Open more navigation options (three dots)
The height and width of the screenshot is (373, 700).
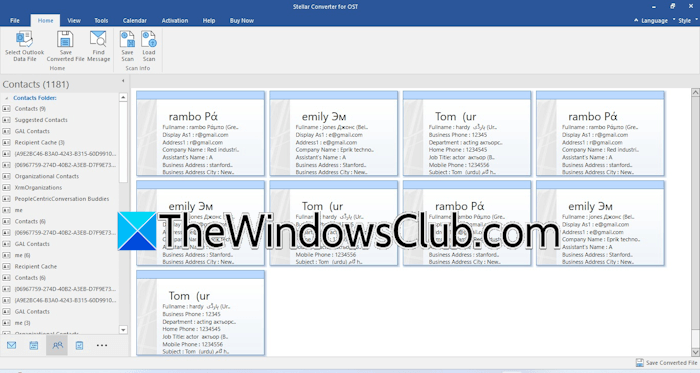(x=102, y=345)
